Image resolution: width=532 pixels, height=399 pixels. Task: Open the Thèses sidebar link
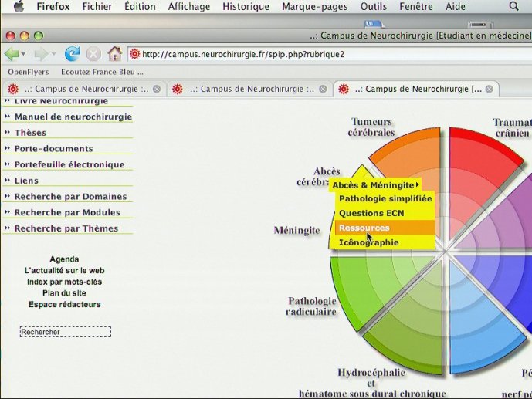[31, 133]
